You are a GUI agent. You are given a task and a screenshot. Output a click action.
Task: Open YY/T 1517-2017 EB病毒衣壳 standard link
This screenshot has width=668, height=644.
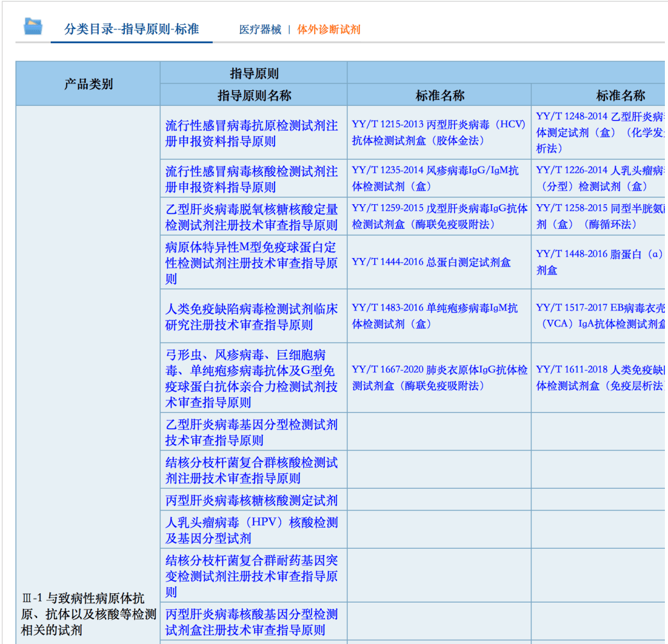[600, 316]
